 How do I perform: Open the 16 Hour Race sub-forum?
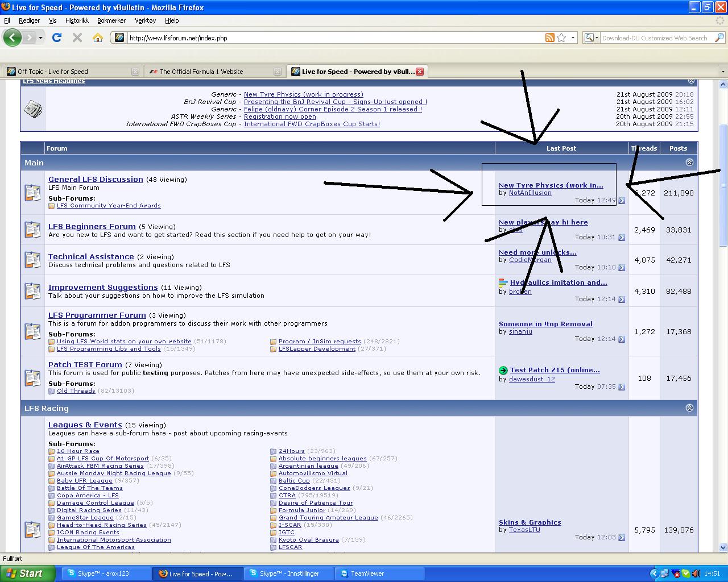click(78, 451)
